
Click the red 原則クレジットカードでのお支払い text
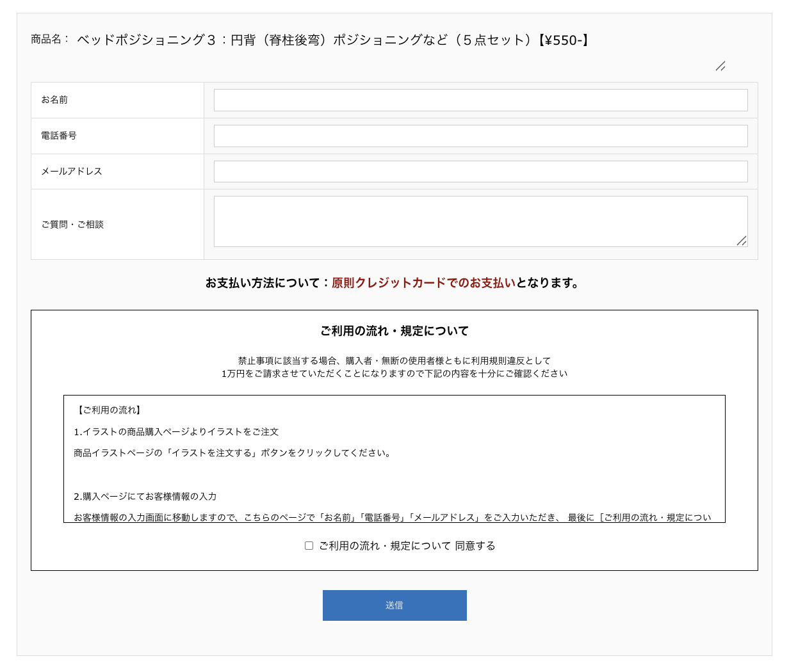pos(423,283)
